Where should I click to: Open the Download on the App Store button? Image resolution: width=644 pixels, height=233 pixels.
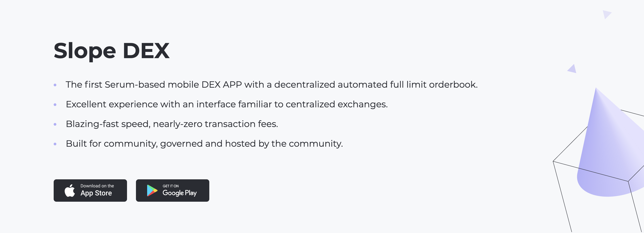coord(90,191)
